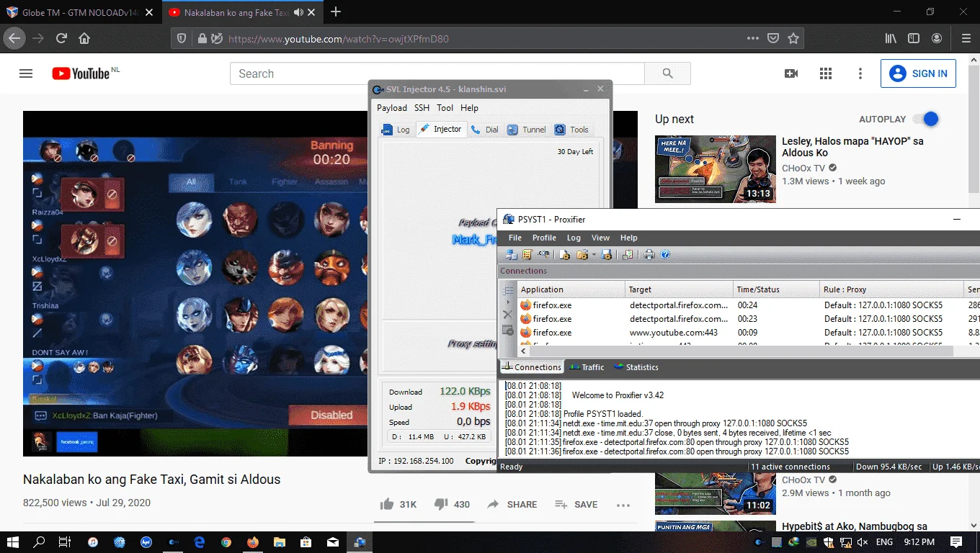Open YouTube hamburger guide menu
Viewport: 980px width, 553px height.
click(26, 73)
